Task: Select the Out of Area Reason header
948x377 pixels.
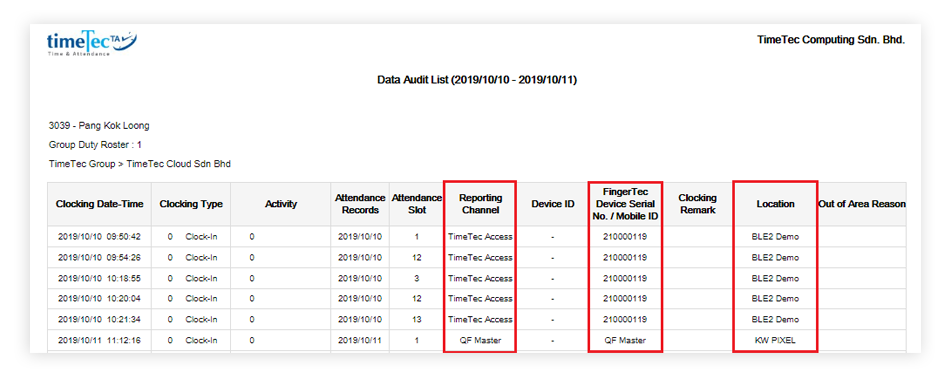Action: pos(862,204)
